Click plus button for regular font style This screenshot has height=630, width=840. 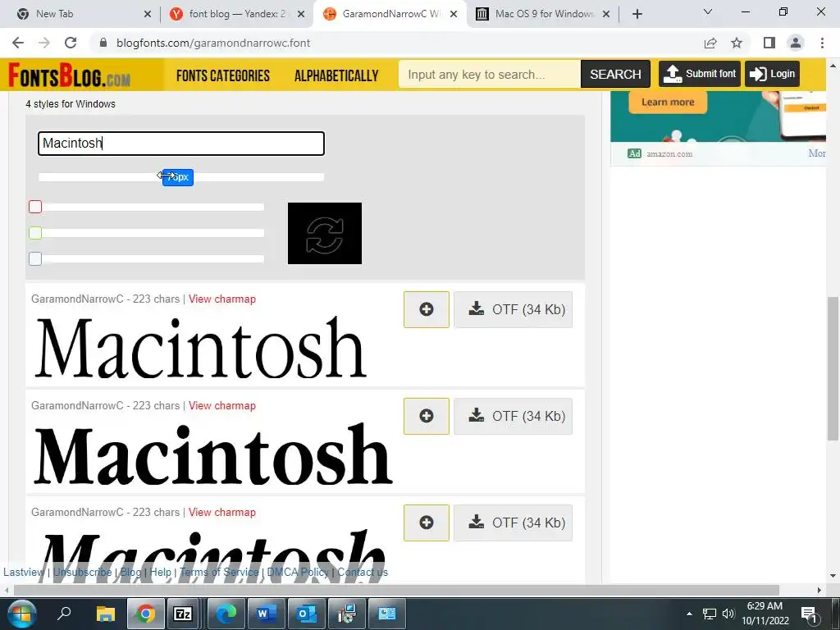(x=427, y=309)
